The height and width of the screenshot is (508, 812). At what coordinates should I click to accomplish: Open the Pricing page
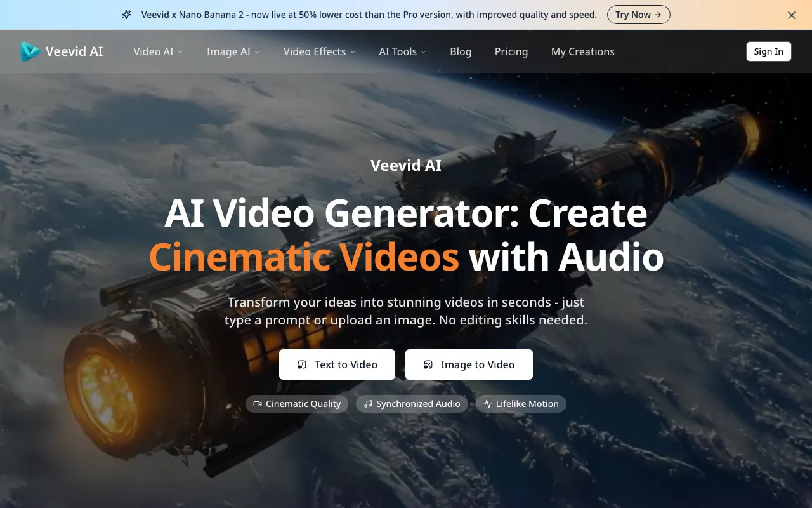click(511, 51)
